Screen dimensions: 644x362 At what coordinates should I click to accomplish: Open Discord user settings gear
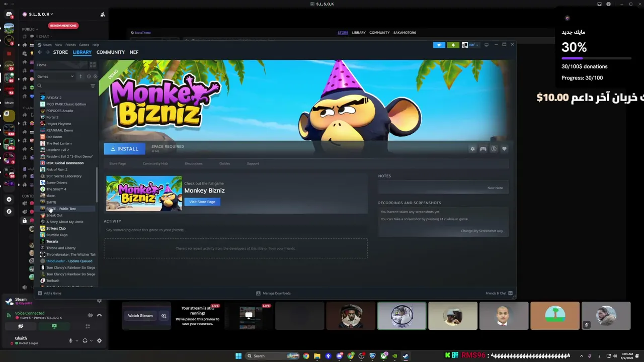click(x=99, y=340)
